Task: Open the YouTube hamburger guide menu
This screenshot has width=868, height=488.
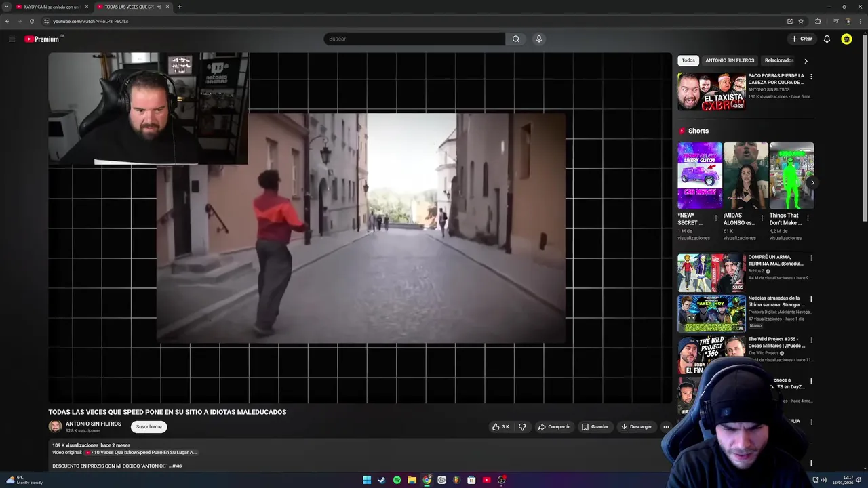Action: (12, 39)
